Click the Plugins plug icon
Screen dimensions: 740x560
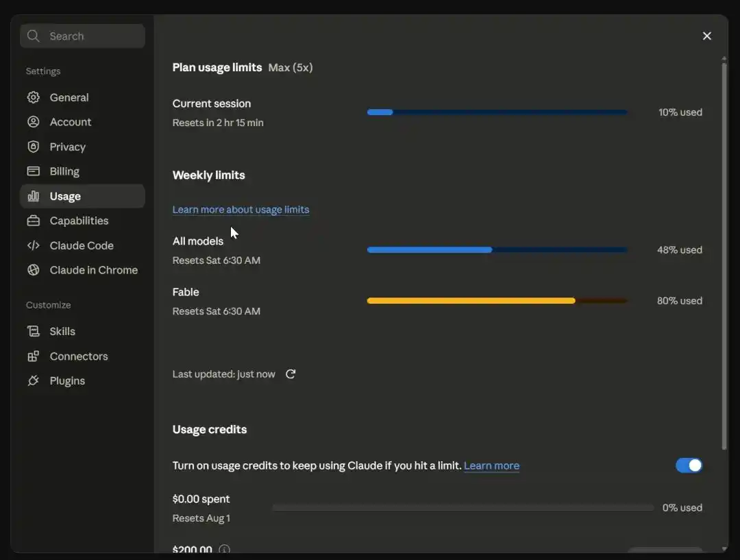click(x=34, y=380)
